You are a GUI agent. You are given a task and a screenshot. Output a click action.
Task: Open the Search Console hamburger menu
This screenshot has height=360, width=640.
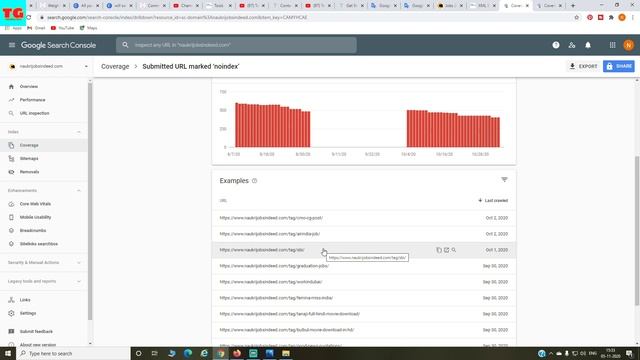point(12,45)
